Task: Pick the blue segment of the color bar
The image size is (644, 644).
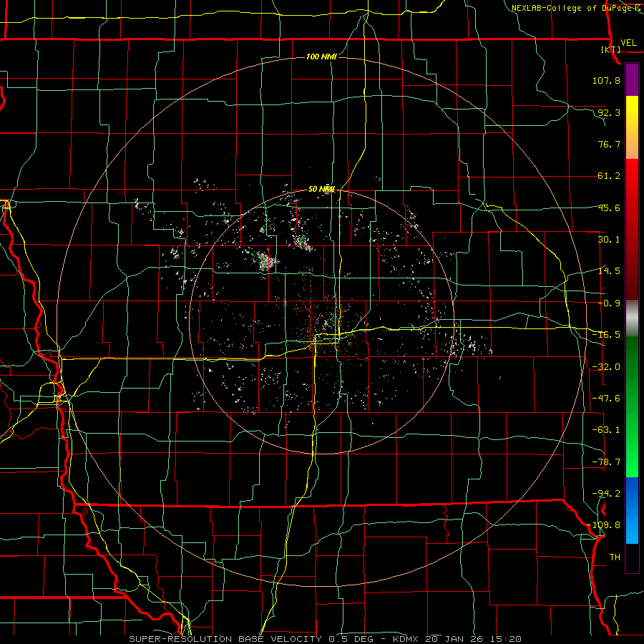Action: 632,510
